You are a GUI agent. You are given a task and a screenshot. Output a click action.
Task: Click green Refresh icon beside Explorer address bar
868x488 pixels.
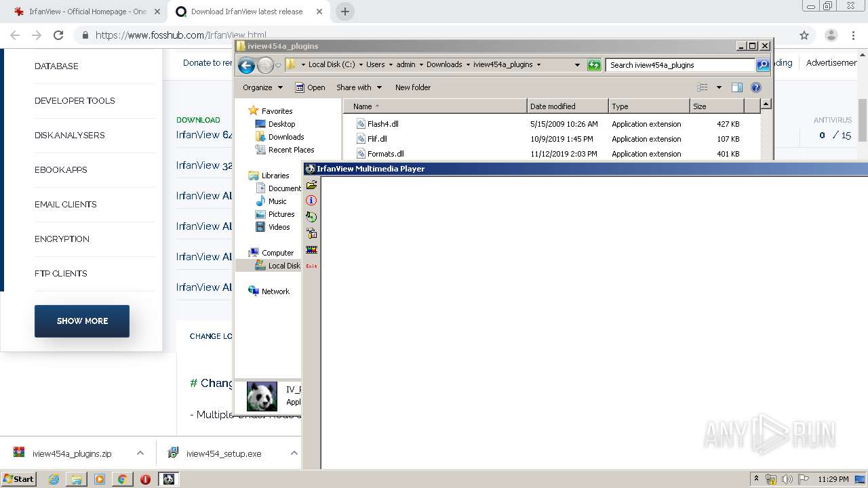[x=594, y=65]
